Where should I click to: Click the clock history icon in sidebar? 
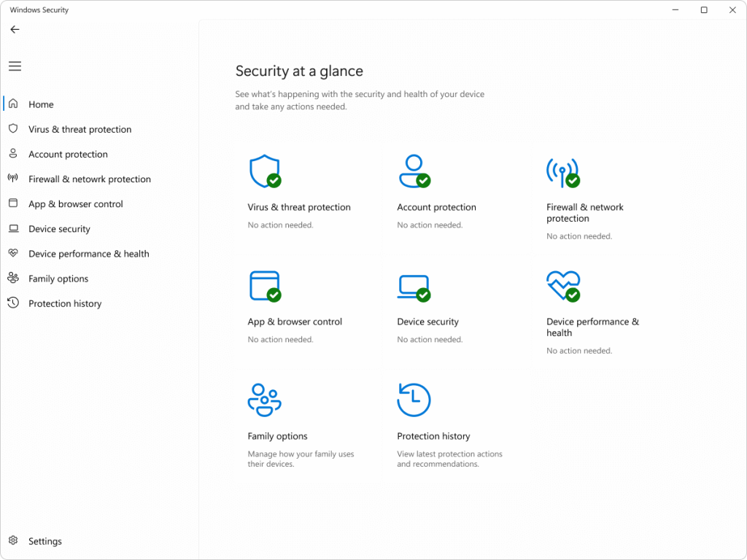pos(13,303)
